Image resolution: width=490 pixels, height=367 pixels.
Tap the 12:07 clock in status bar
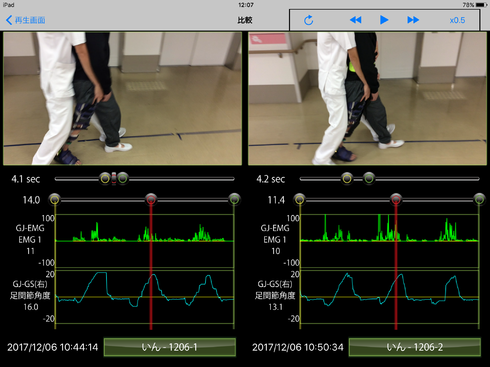pos(246,5)
